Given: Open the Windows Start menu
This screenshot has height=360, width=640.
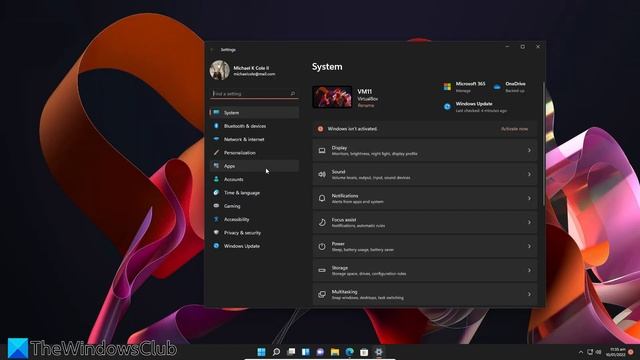Looking at the screenshot, I should click(262, 352).
